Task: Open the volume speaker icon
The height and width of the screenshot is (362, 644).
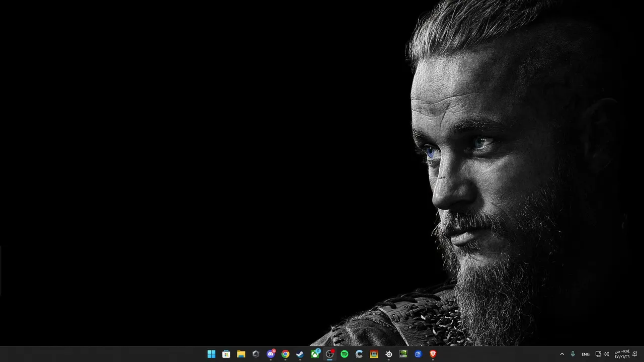Action: pyautogui.click(x=606, y=354)
